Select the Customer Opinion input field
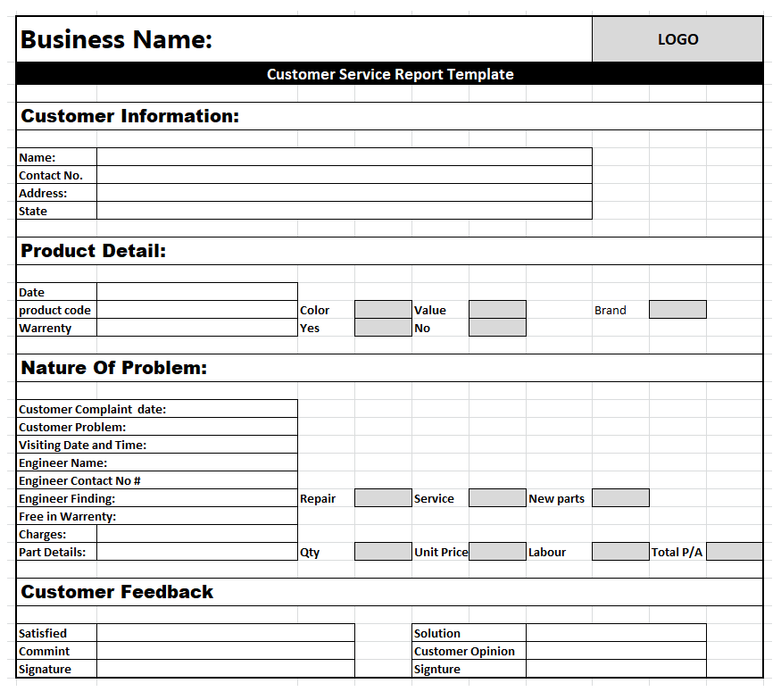The image size is (781, 700). pyautogui.click(x=616, y=651)
